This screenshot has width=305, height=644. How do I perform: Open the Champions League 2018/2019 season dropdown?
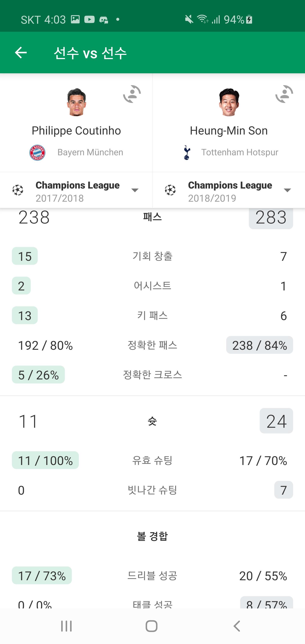click(x=230, y=191)
